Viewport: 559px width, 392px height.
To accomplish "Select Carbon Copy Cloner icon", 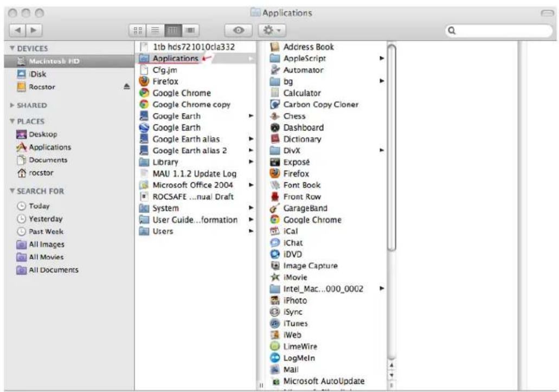I will coord(274,105).
